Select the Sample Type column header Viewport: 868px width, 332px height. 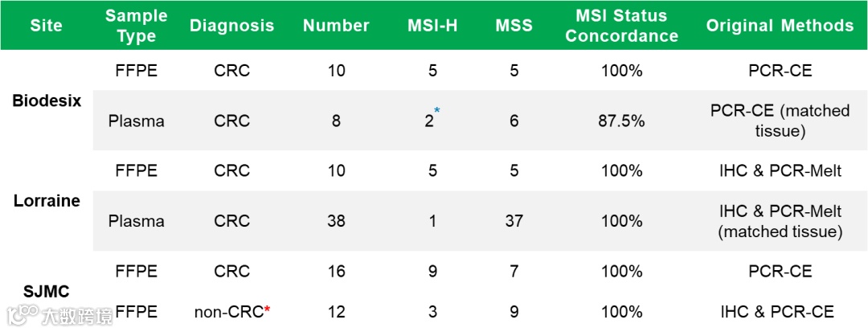136,26
